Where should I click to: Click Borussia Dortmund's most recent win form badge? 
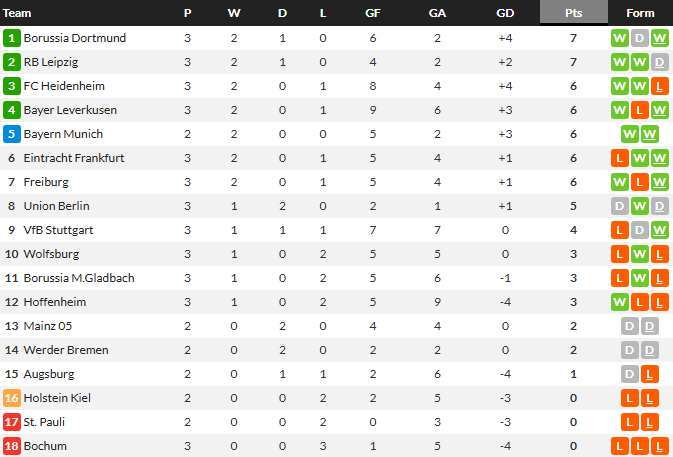tap(660, 38)
